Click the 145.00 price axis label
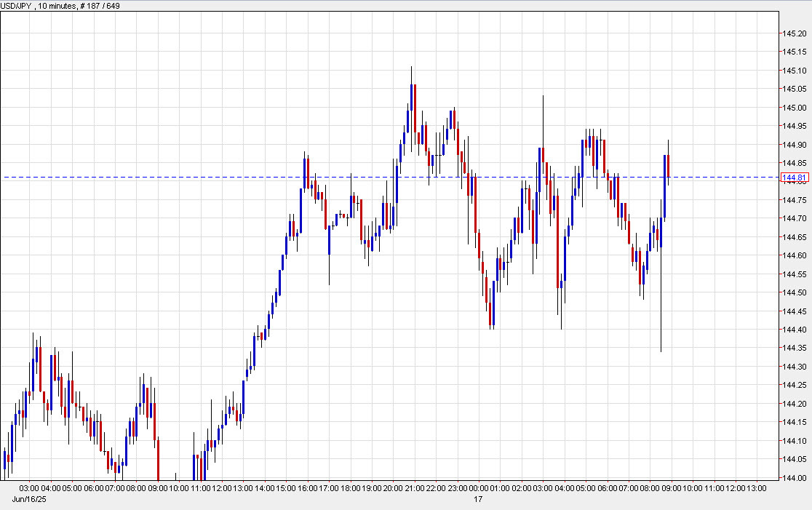This screenshot has height=510, width=812. [x=794, y=106]
